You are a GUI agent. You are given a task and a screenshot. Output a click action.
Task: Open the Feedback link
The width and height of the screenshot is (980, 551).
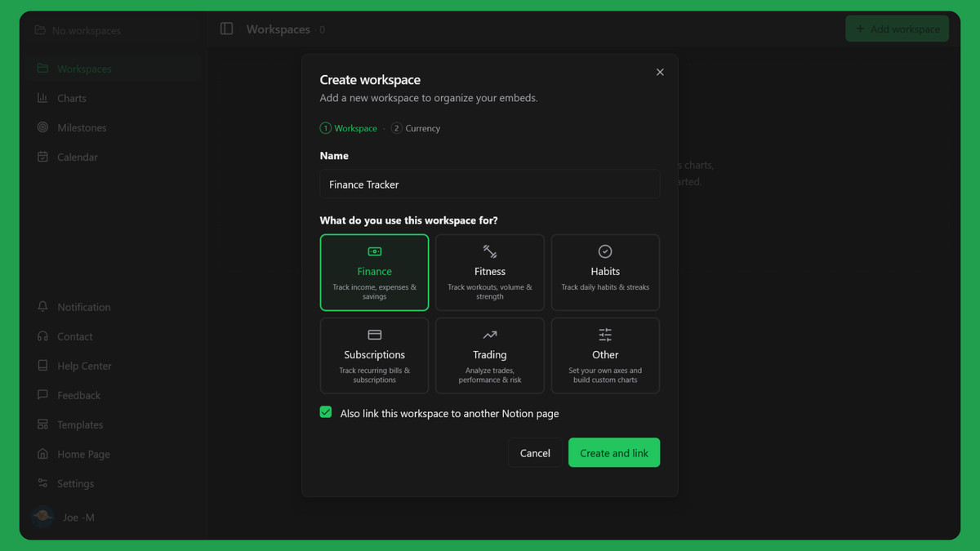[113, 395]
